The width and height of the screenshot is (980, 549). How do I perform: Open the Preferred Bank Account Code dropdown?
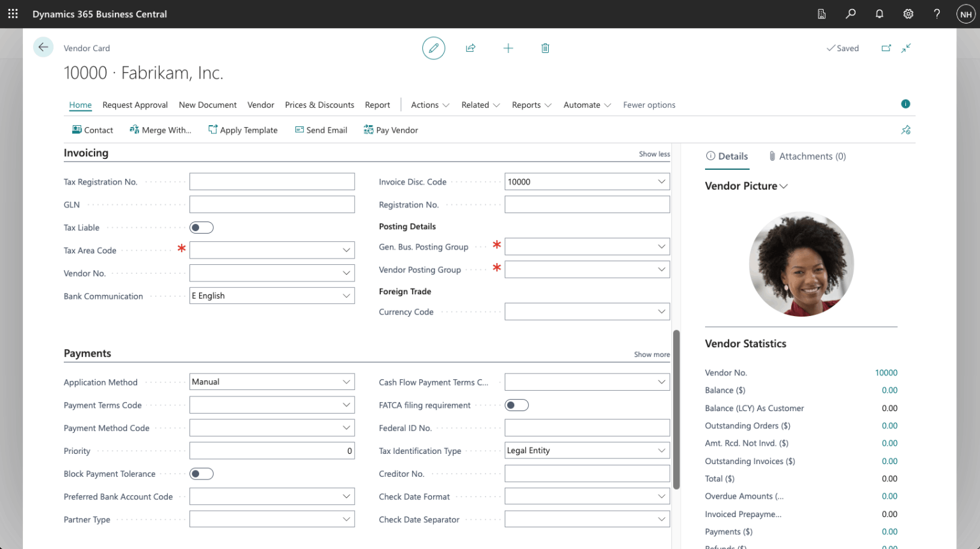click(346, 497)
